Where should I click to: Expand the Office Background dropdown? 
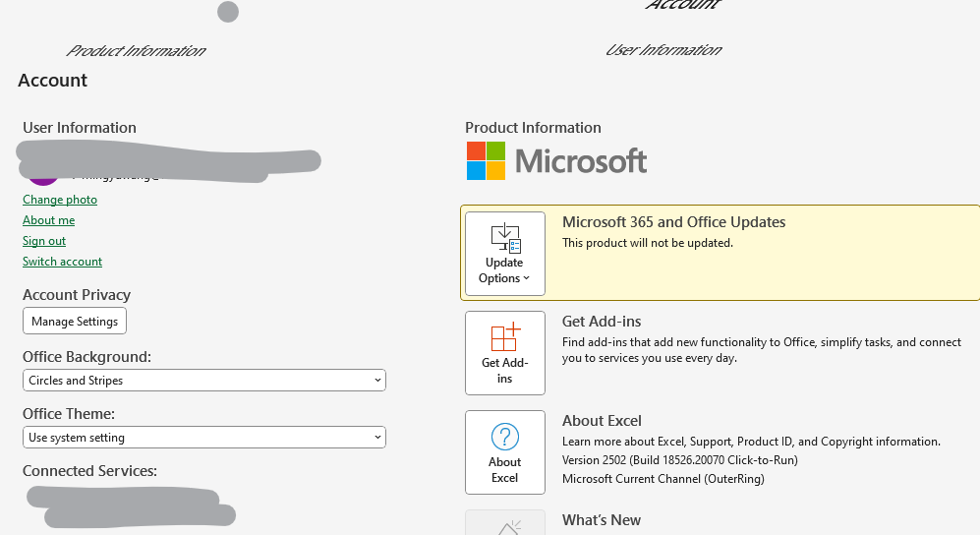click(204, 380)
